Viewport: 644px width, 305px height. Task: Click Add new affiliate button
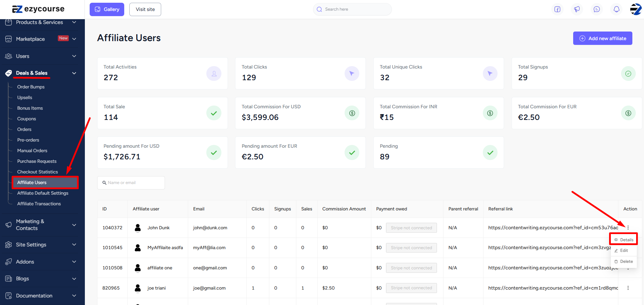point(603,38)
